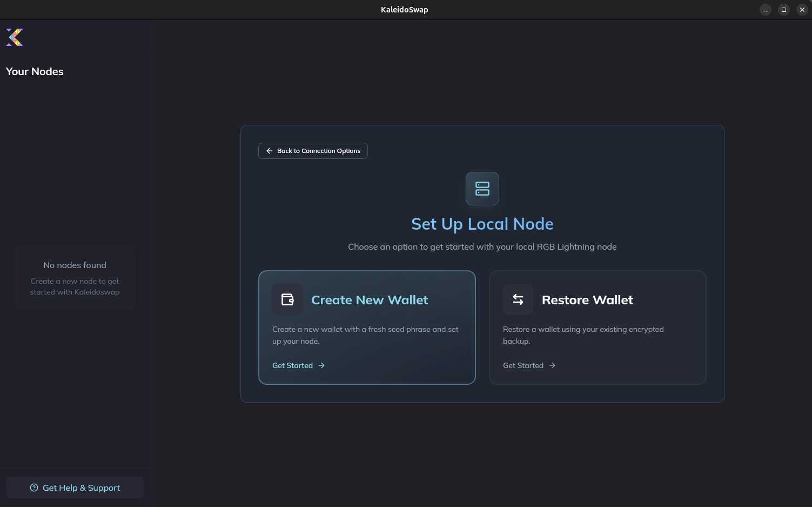
Task: Click the back arrow icon in Back button
Action: coord(270,151)
